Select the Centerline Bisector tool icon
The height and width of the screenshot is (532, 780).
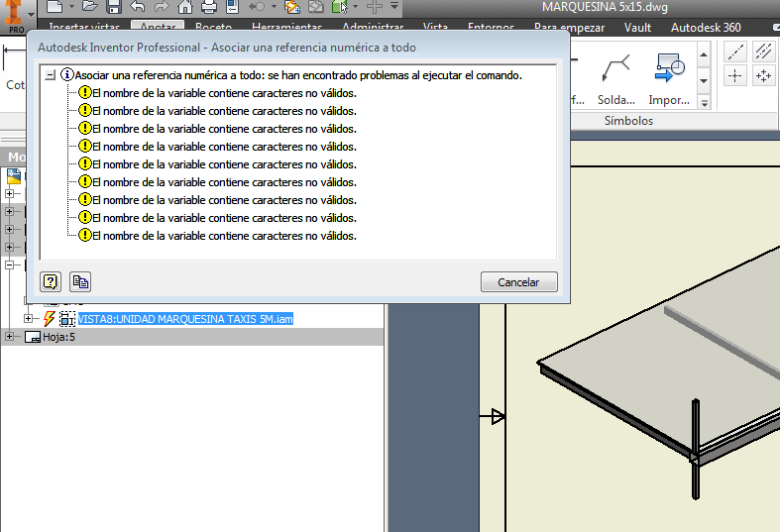tap(763, 52)
